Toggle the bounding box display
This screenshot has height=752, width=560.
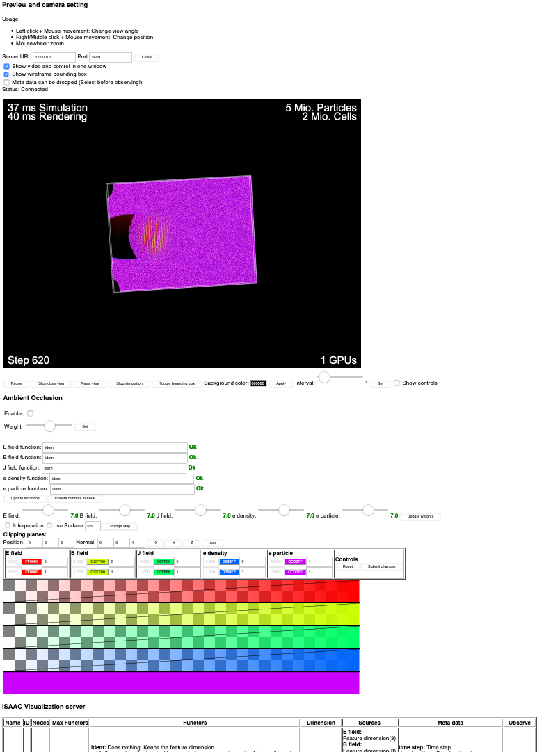tap(177, 383)
